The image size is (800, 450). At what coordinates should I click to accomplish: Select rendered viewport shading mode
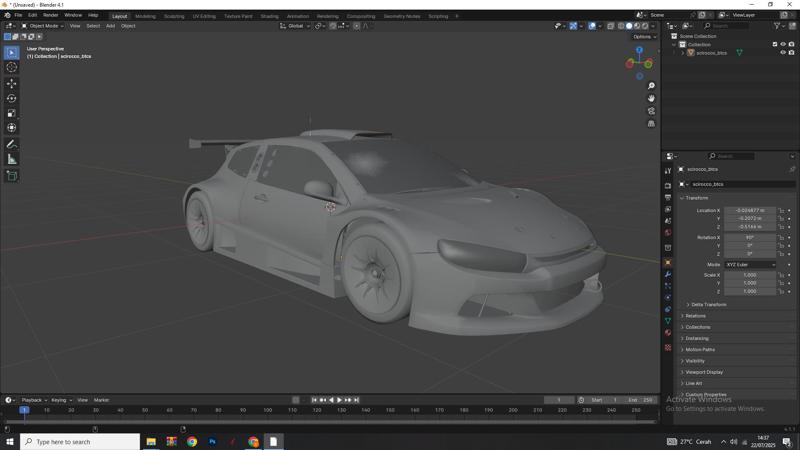(645, 26)
